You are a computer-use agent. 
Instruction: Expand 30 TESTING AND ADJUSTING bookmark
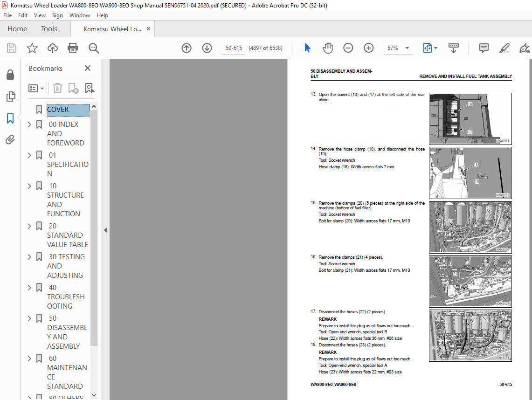pyautogui.click(x=29, y=257)
